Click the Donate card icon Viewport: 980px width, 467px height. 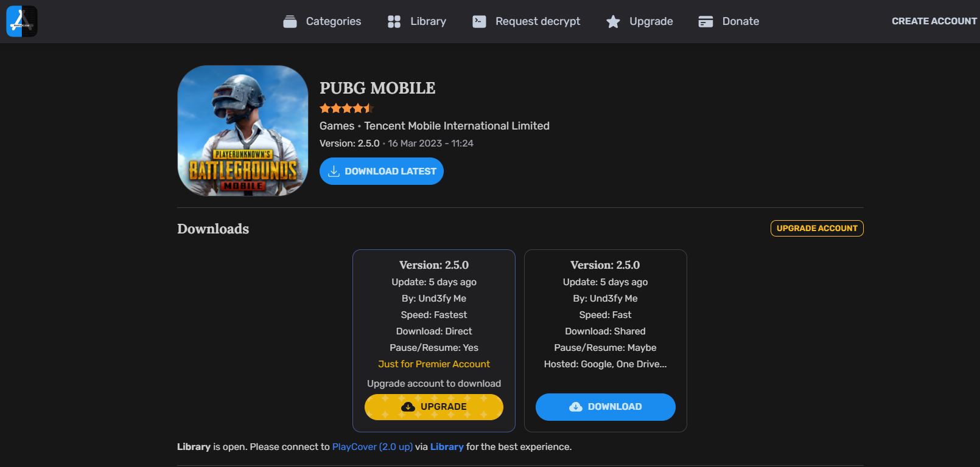(705, 22)
